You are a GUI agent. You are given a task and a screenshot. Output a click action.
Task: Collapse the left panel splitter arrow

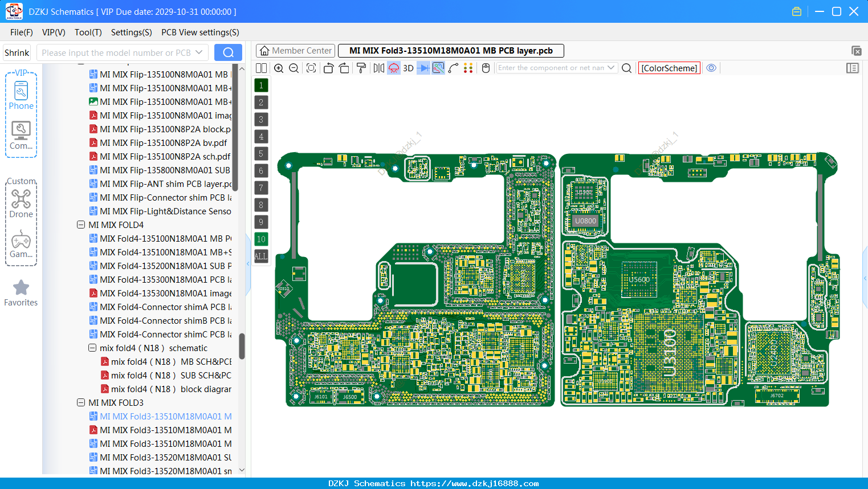pyautogui.click(x=248, y=263)
